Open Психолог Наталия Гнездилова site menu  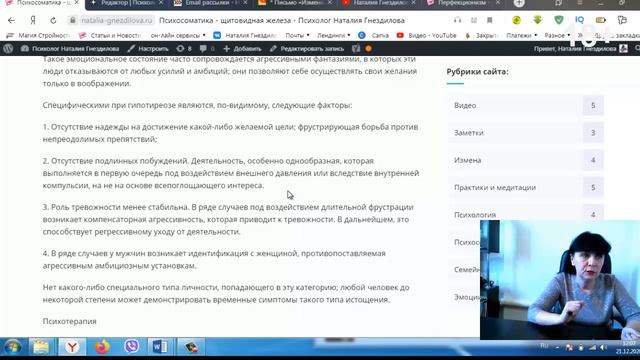[70, 49]
